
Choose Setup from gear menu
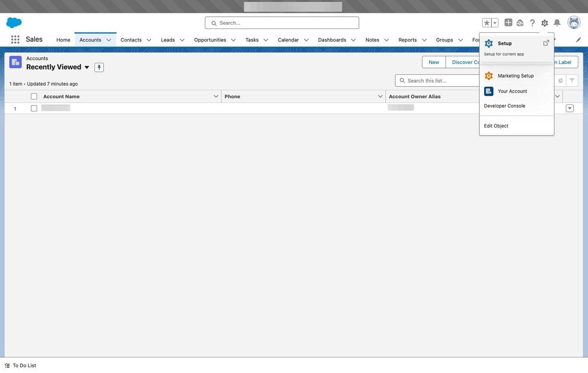pyautogui.click(x=517, y=48)
